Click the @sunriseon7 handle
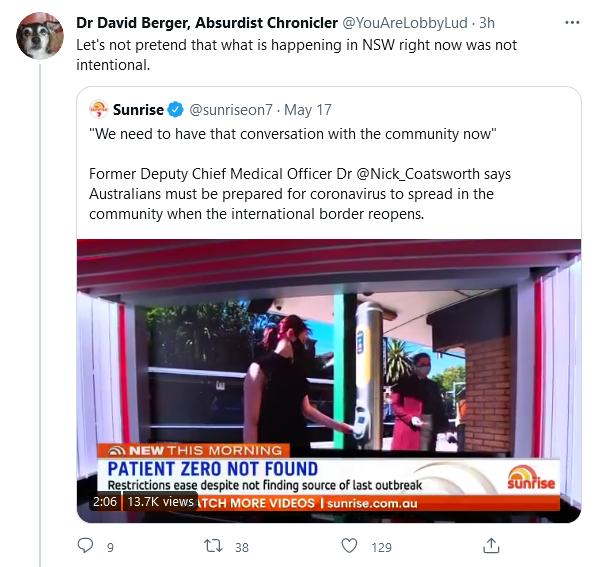The height and width of the screenshot is (567, 598). (x=231, y=110)
